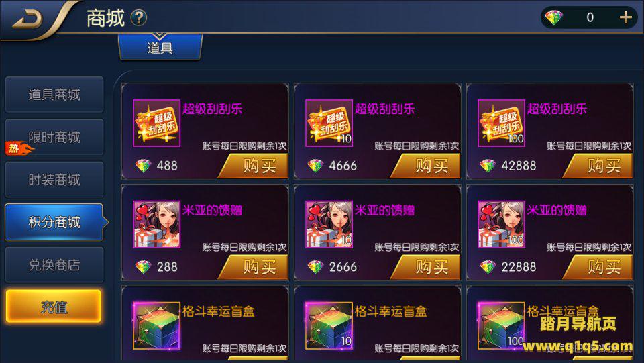Select the single 超级刮刮乐 item icon
Viewport: 644px width, 363px height.
click(x=156, y=123)
